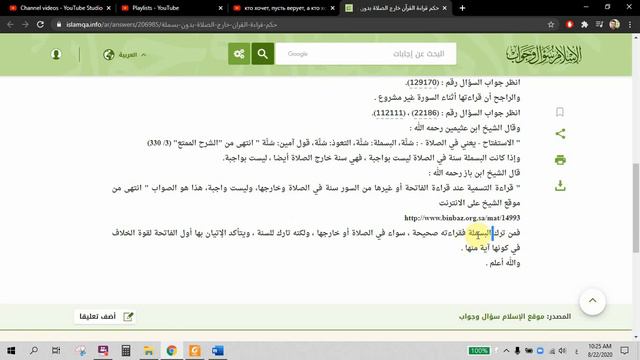Open the media control playlist icon
This screenshot has height=360, width=640.
click(x=599, y=24)
